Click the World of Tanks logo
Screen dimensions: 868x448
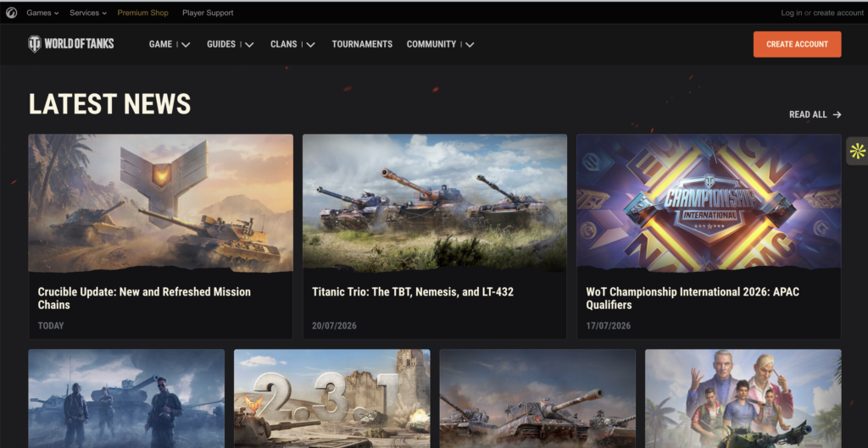tap(71, 44)
